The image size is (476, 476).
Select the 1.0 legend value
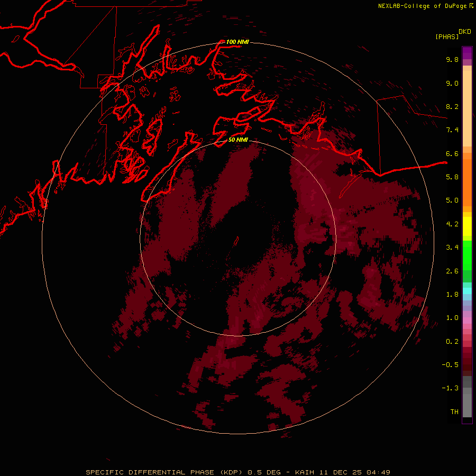pos(452,318)
